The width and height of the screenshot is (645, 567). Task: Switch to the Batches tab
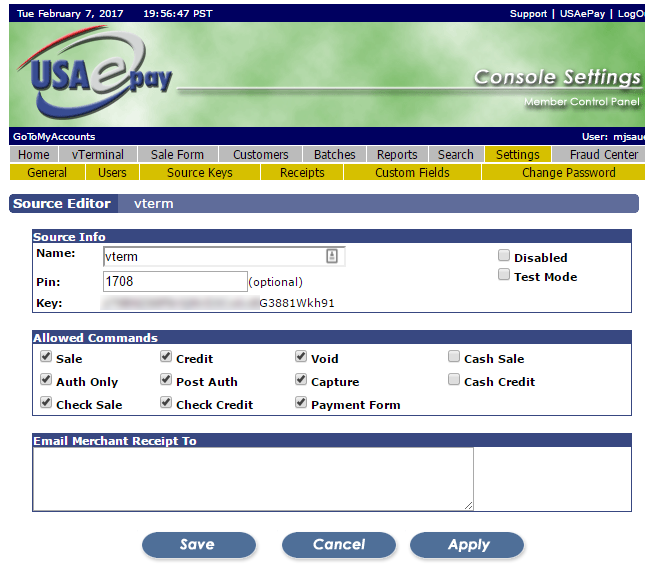coord(334,155)
